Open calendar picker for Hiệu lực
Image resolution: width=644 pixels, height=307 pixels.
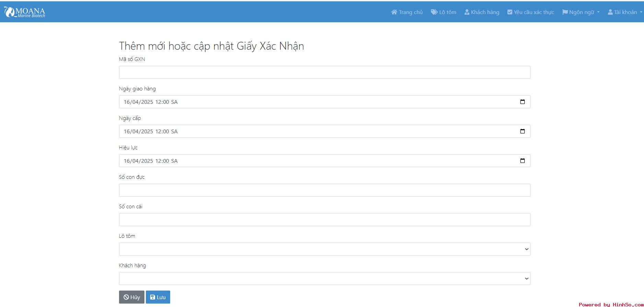[x=523, y=161]
